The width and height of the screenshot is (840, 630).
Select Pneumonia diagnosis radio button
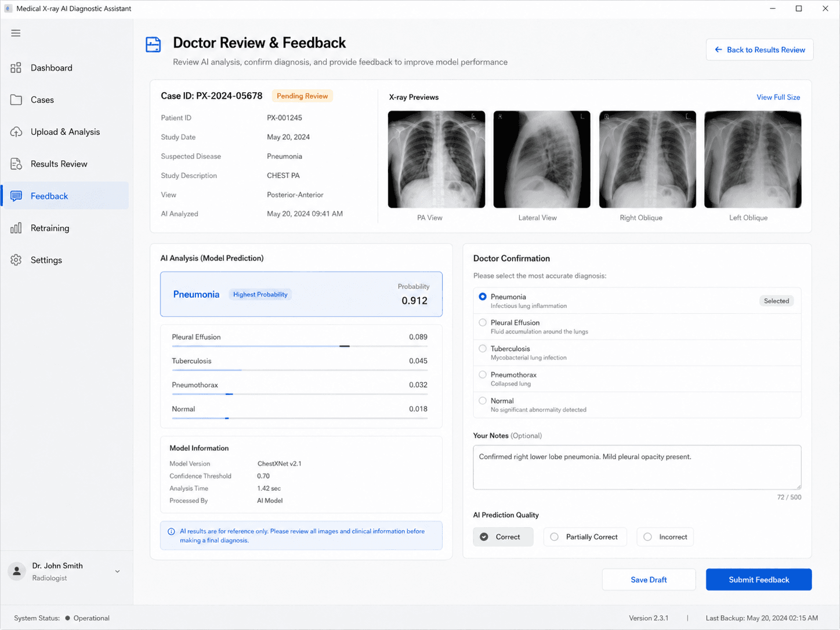click(x=483, y=296)
